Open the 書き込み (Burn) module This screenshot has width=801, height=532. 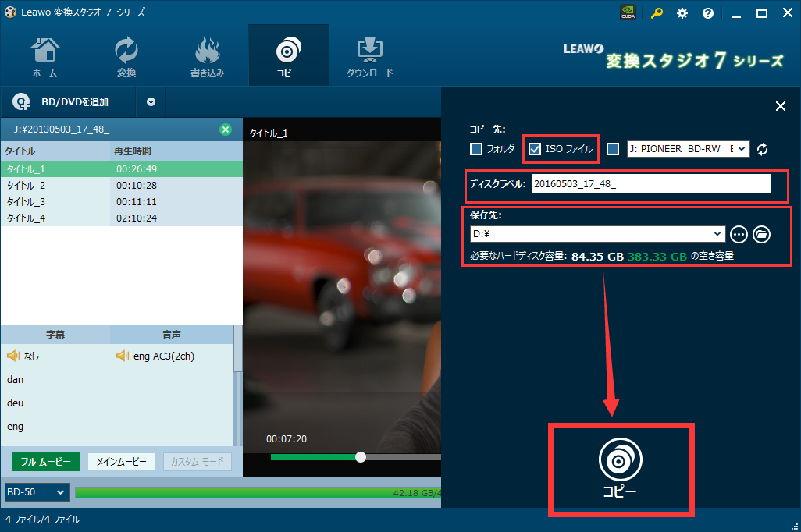pyautogui.click(x=207, y=55)
